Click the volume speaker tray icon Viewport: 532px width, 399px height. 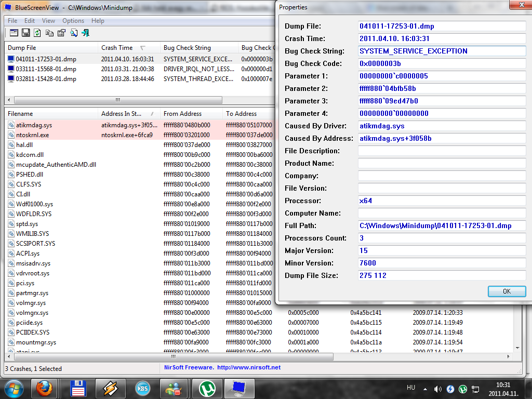[x=437, y=389]
